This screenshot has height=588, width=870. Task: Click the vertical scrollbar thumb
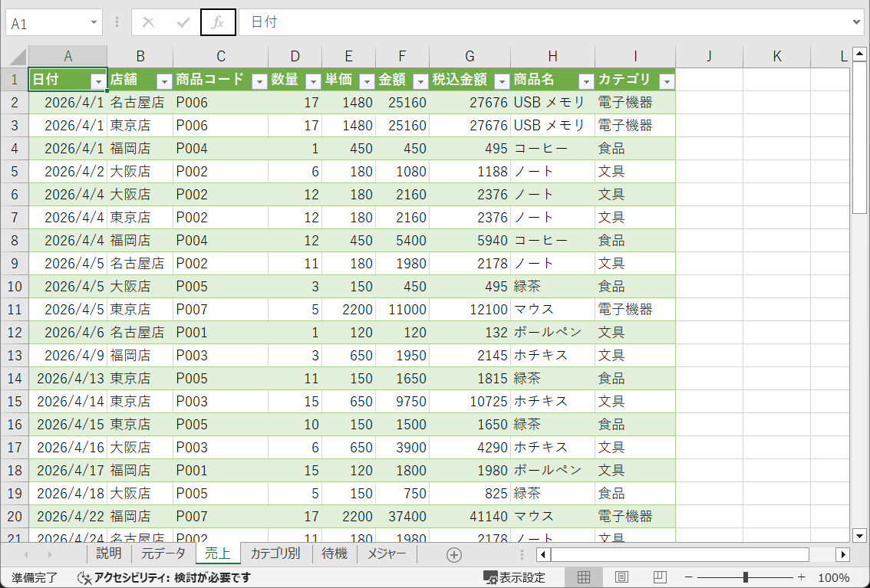859,137
